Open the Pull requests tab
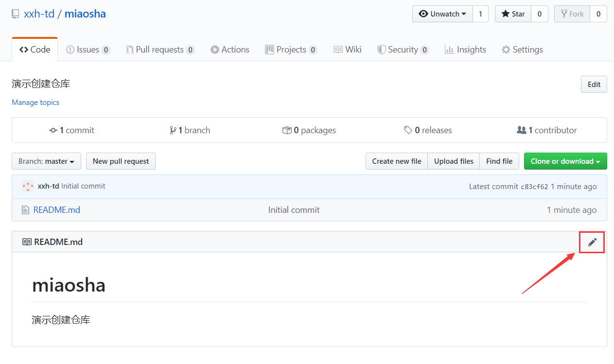 [160, 50]
